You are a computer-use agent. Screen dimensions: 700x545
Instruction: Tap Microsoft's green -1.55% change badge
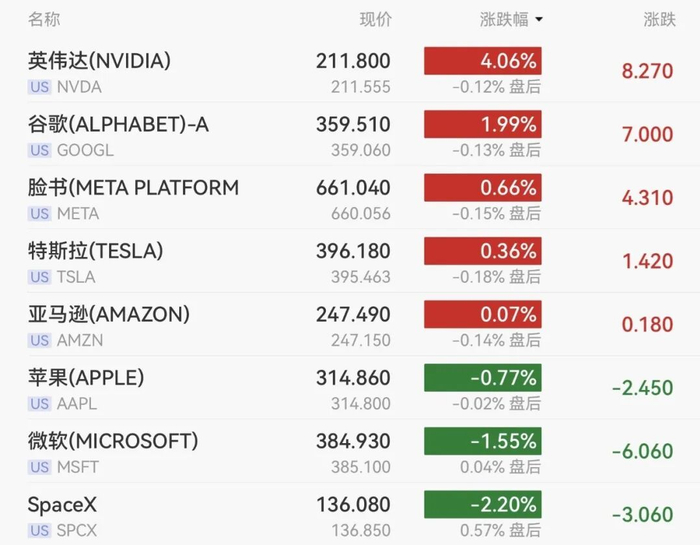pos(483,441)
